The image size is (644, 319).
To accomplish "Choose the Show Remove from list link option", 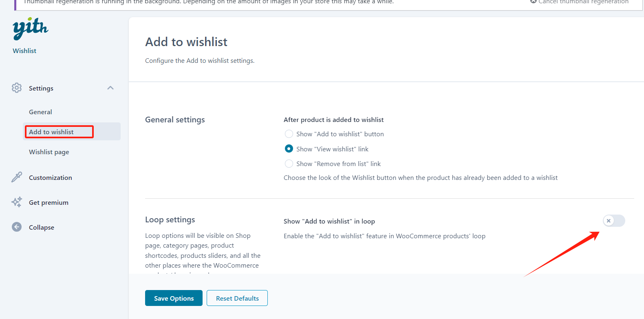I will pyautogui.click(x=289, y=164).
